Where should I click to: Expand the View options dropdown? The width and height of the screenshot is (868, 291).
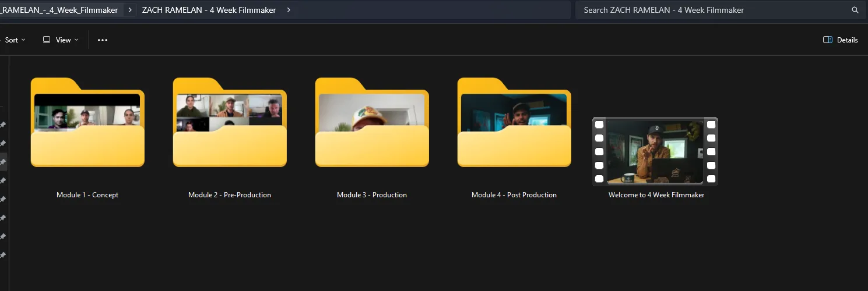(61, 40)
